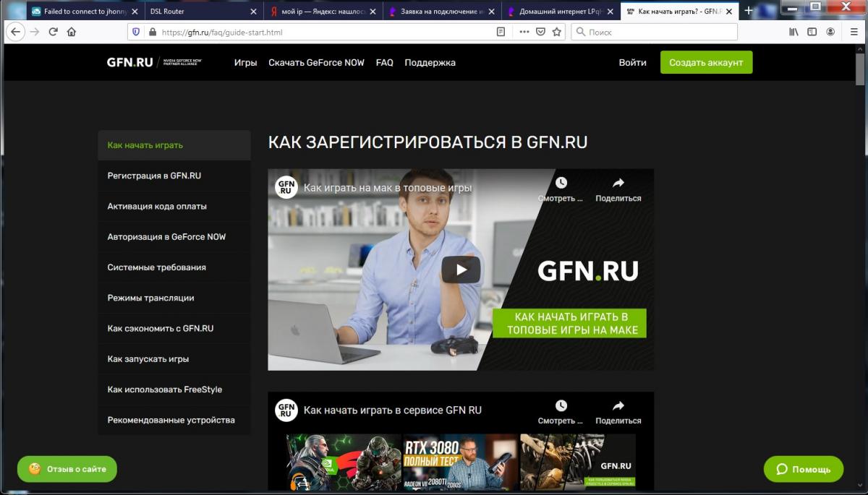
Task: Close the 'мой ip — Яндекс' tab
Action: (373, 12)
